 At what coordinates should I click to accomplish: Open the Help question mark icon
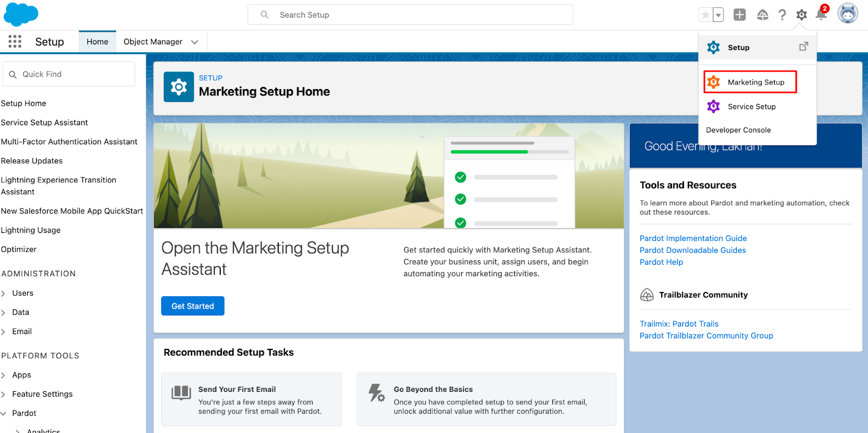click(782, 15)
